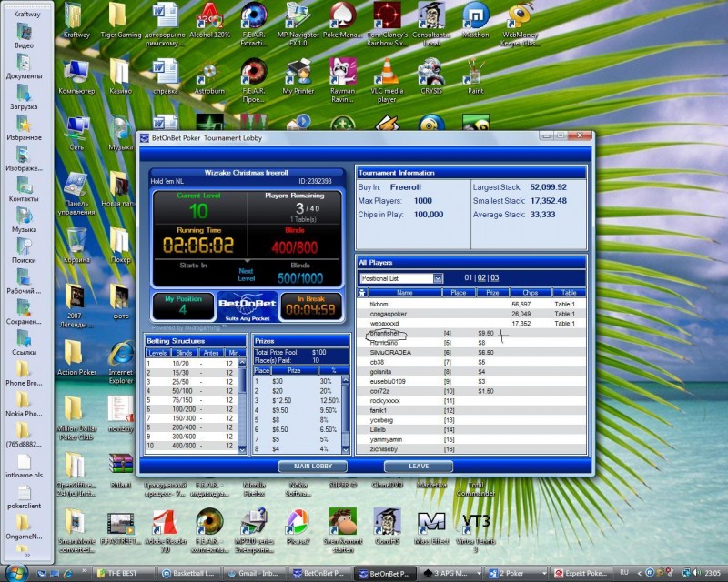Launch WebMoney Keeper Classic icon

[x=520, y=25]
